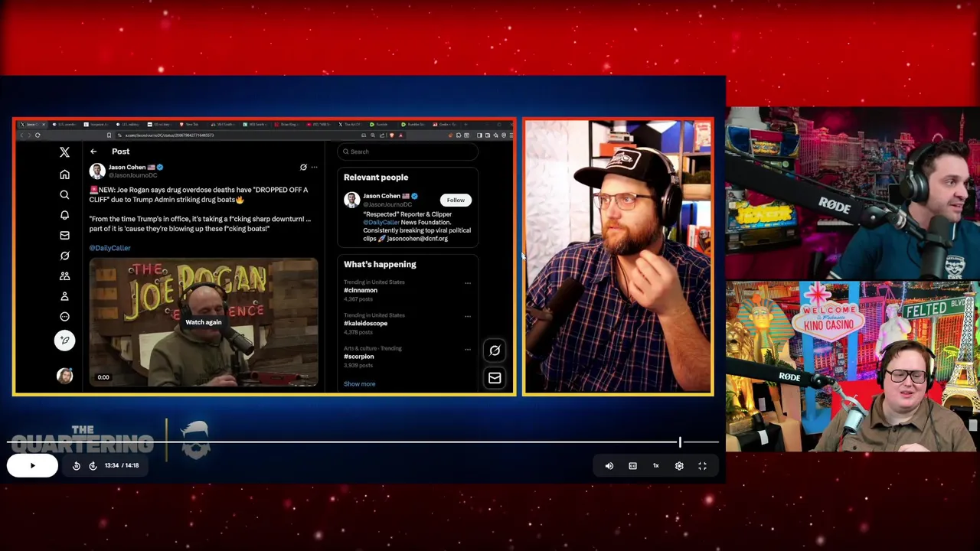Go back with the arrow beside Post
Viewport: 980px width, 551px height.
[93, 152]
